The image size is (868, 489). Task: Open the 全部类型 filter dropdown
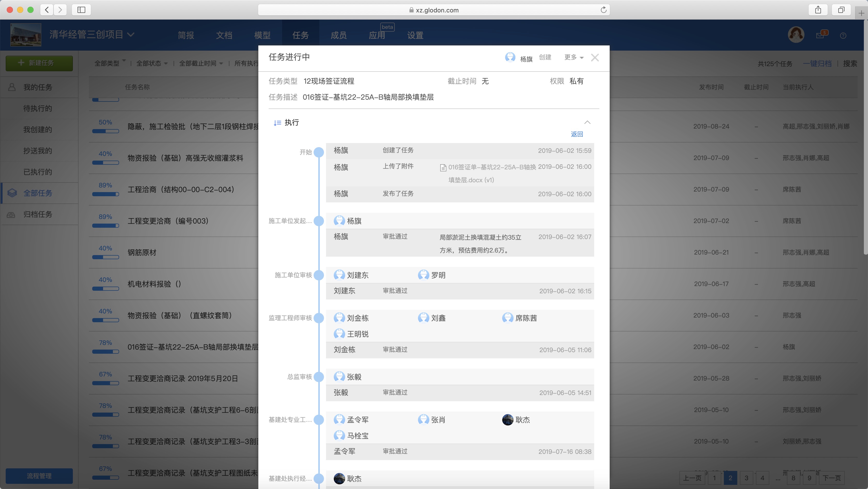point(110,63)
